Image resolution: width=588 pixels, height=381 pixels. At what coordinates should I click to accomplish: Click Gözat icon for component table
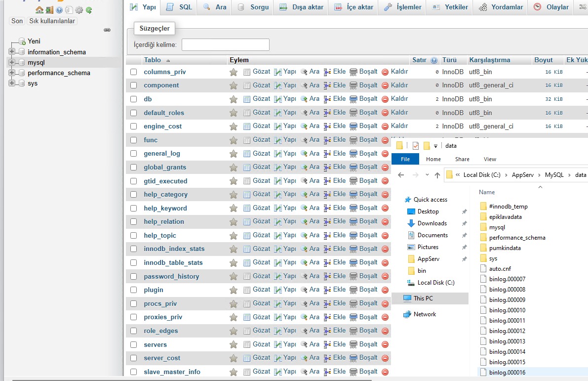pyautogui.click(x=247, y=85)
